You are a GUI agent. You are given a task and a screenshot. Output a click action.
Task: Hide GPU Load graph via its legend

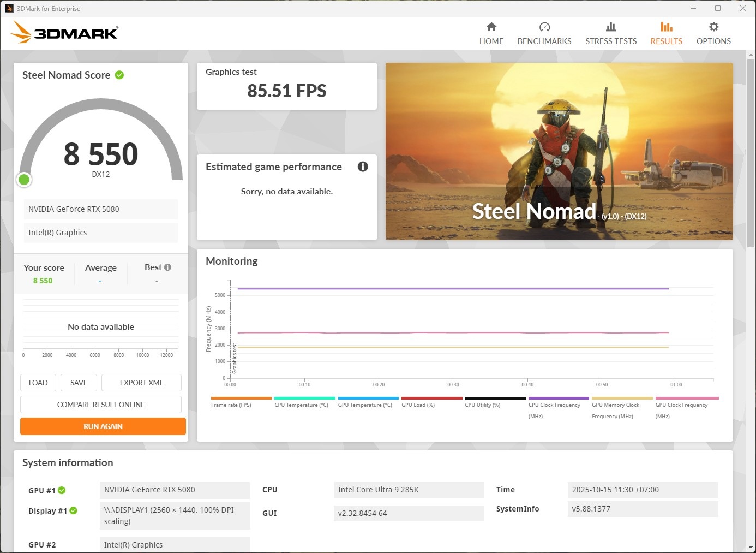pos(418,405)
